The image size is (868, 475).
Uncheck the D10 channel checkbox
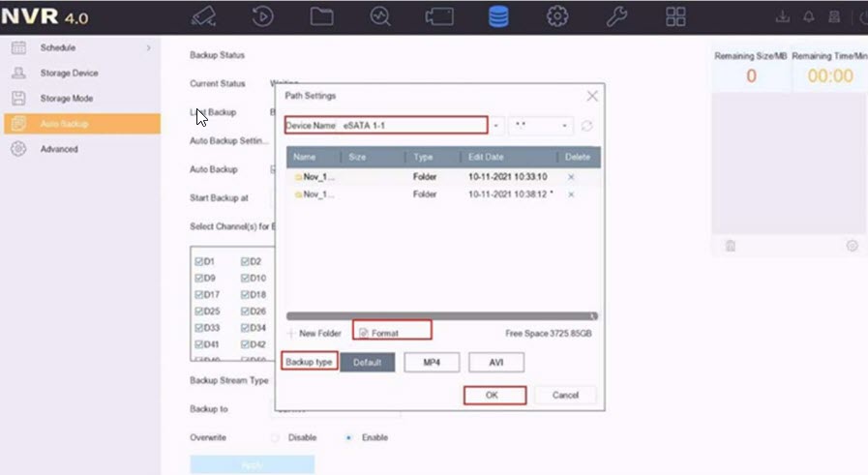pyautogui.click(x=246, y=278)
